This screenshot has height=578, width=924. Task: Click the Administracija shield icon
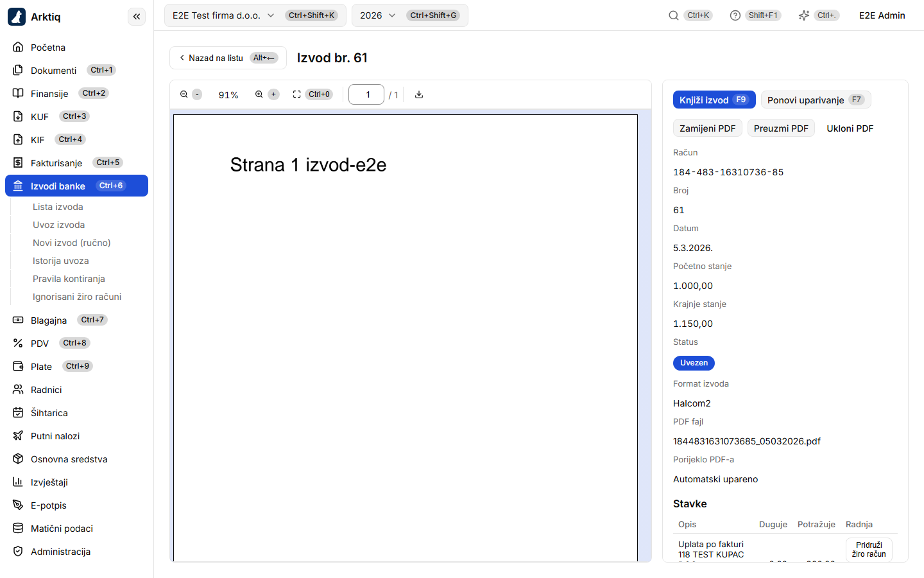click(18, 551)
